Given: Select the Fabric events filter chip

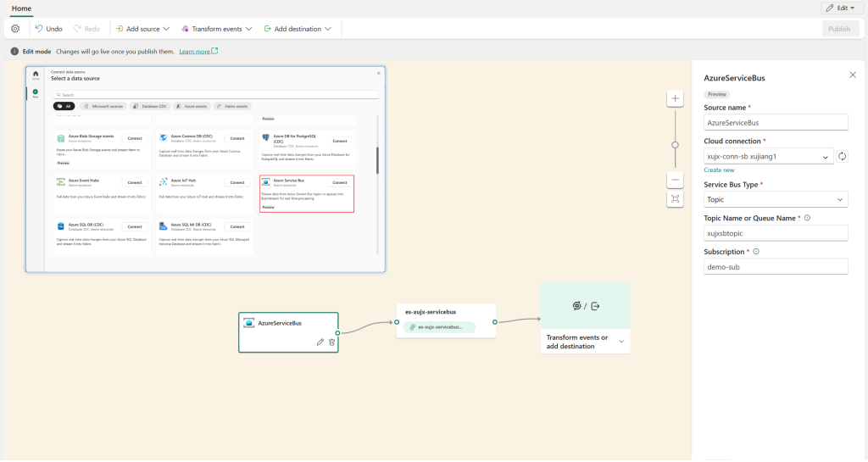Looking at the screenshot, I should (x=232, y=106).
